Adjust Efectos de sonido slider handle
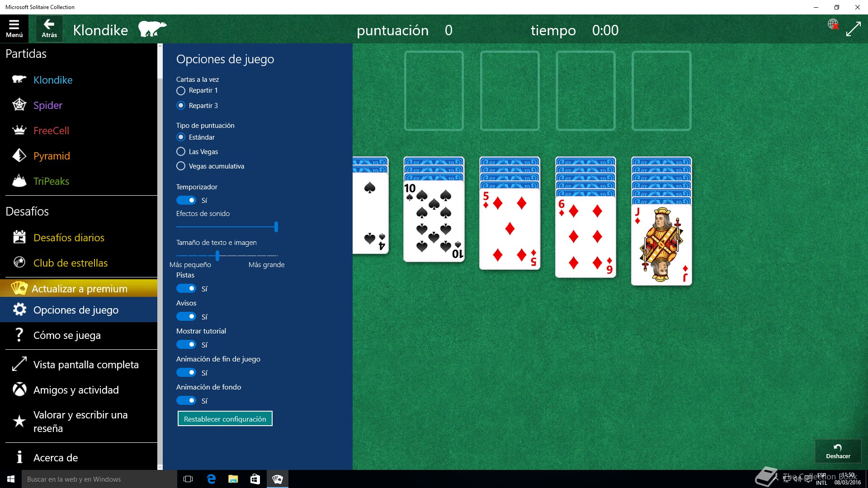This screenshot has height=488, width=868. point(276,226)
